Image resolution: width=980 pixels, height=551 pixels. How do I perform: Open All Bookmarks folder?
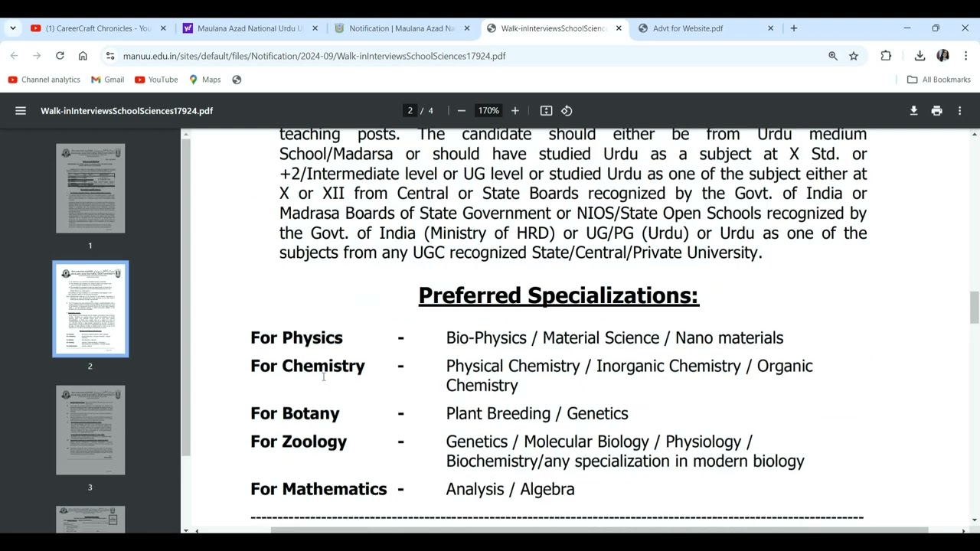[x=939, y=80]
